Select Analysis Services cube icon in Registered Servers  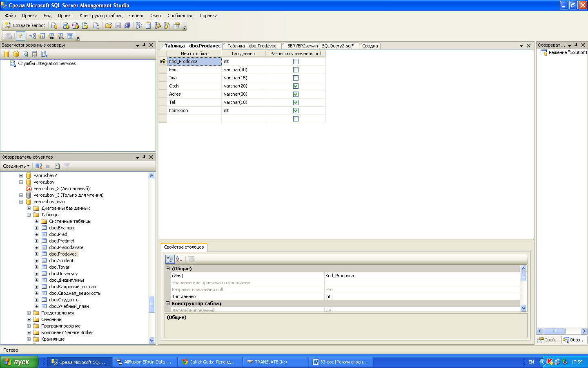(x=16, y=54)
